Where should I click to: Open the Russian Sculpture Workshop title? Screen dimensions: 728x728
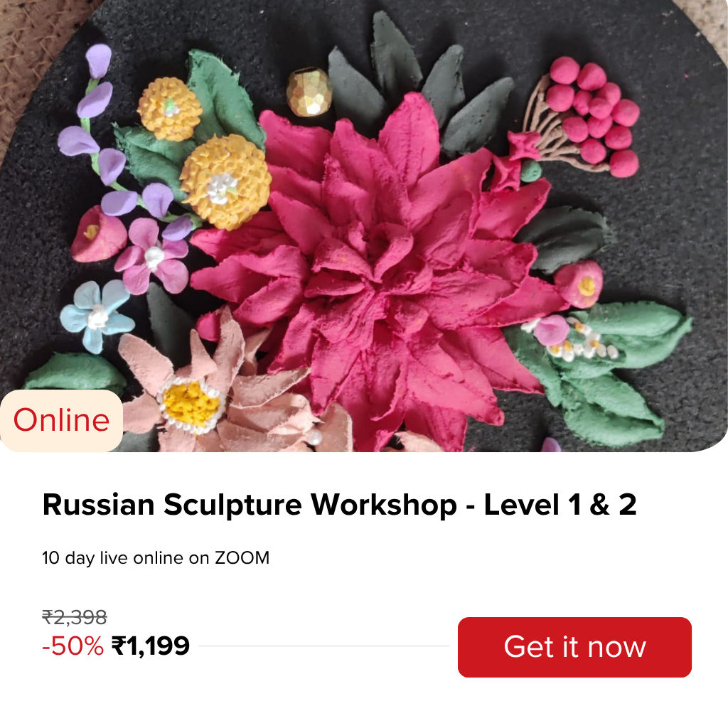339,504
